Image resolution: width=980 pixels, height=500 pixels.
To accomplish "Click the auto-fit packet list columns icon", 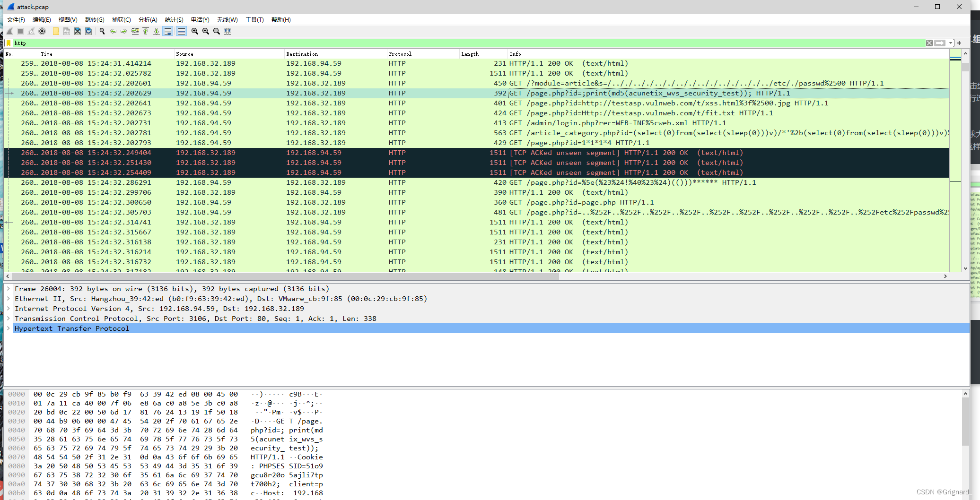I will 227,31.
